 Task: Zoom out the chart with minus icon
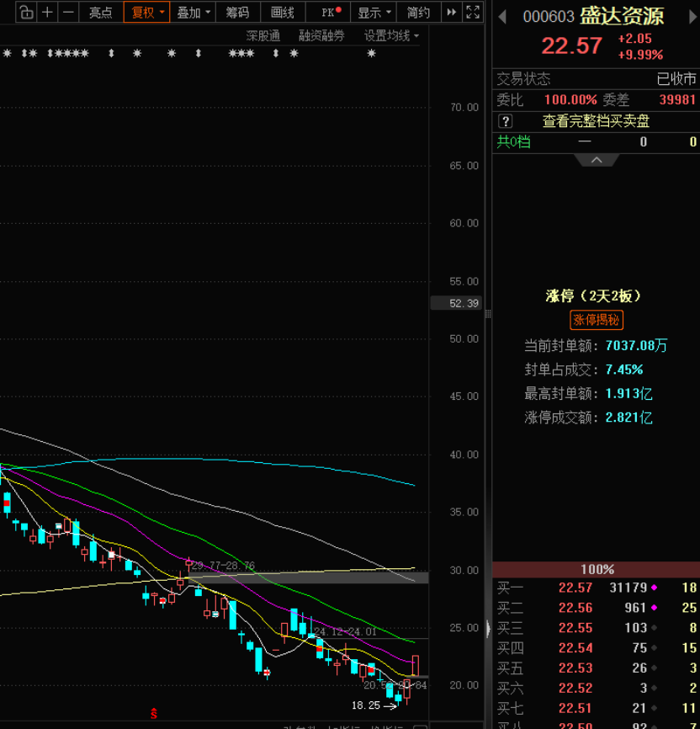click(68, 12)
